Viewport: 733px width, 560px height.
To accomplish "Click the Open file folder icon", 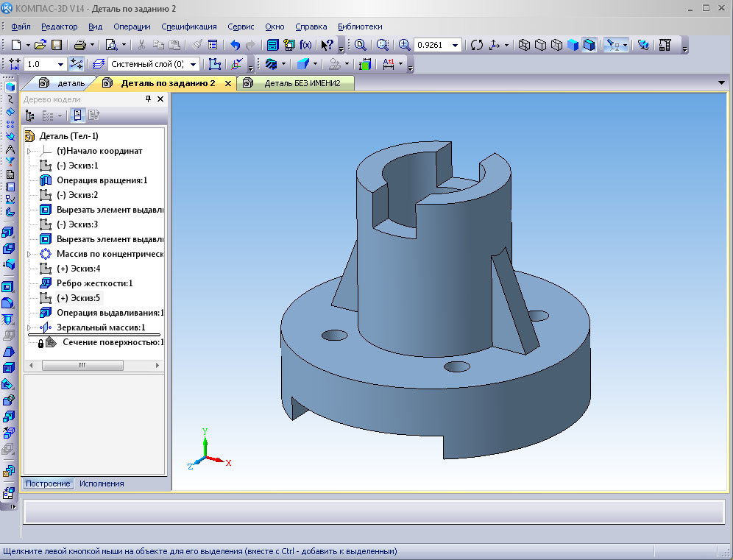I will (x=40, y=45).
